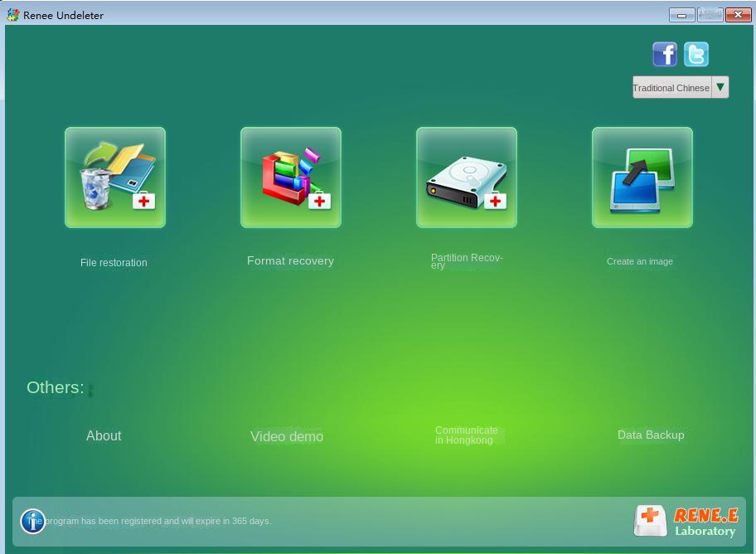756x554 pixels.
Task: Open Communicate in Hongkong link
Action: pos(466,435)
